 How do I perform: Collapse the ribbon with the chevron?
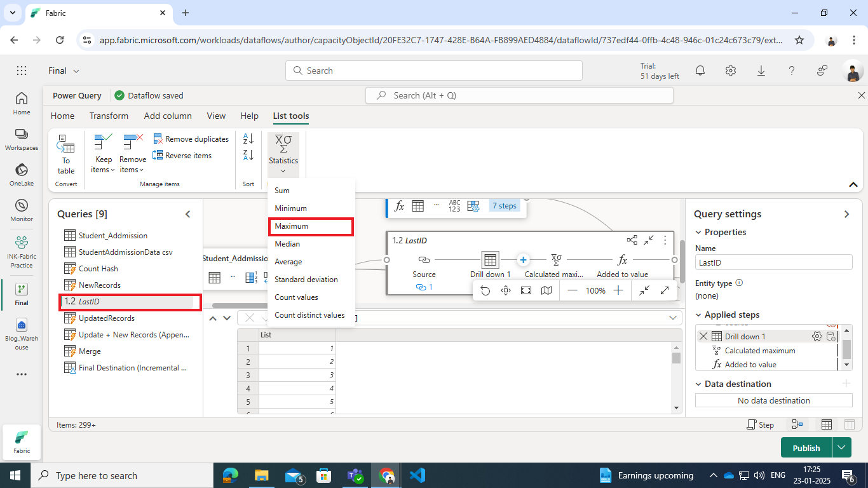pyautogui.click(x=853, y=184)
